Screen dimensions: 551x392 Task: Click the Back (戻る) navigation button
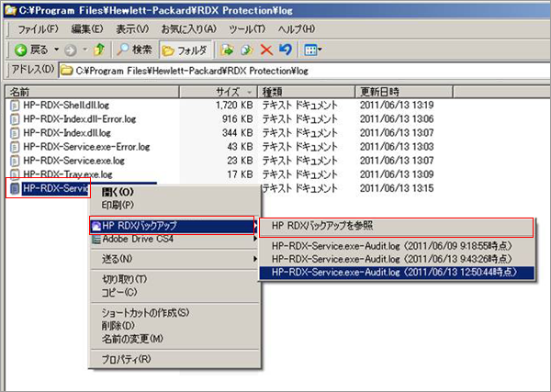pos(31,49)
